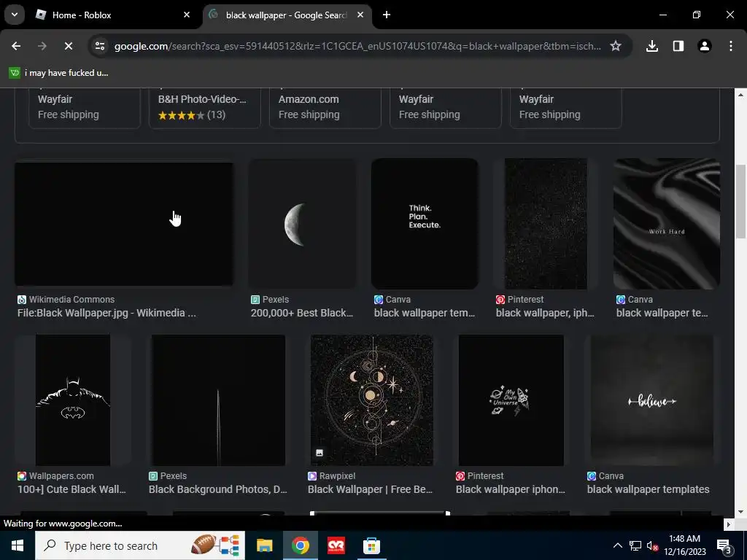The image size is (747, 560).
Task: Click 'black wallpaper templates' Canva link
Action: 649,489
